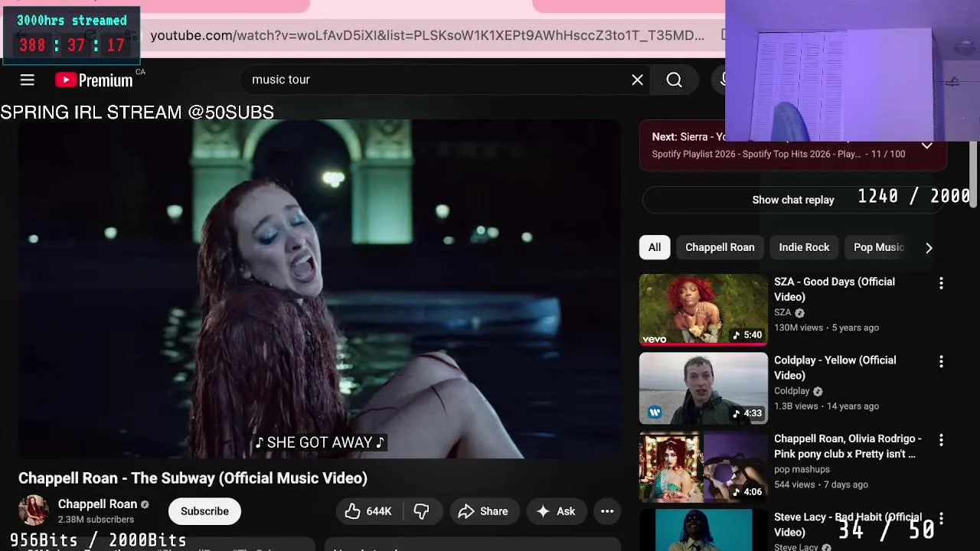Click the 2.38M subscribers text
Image resolution: width=980 pixels, height=551 pixels.
tap(96, 520)
